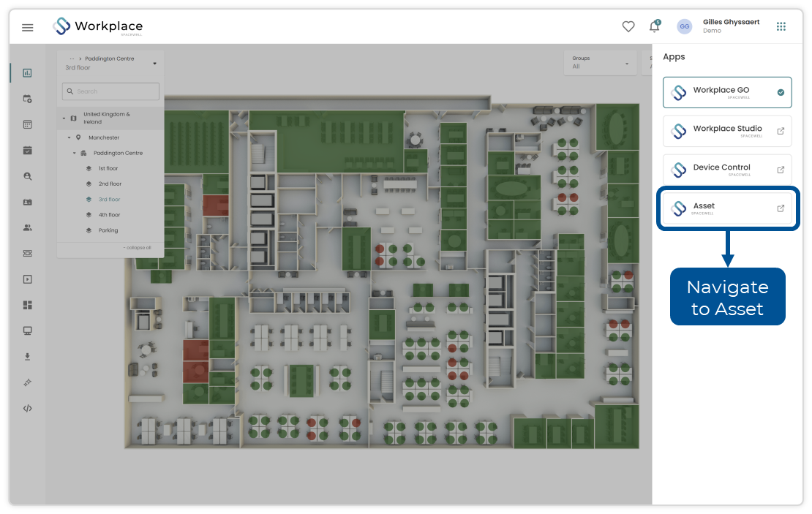Click the Workplace logo

click(98, 26)
